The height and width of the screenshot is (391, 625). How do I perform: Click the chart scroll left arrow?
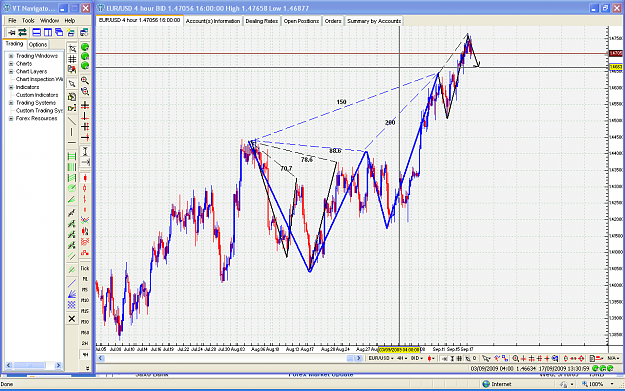(x=100, y=358)
